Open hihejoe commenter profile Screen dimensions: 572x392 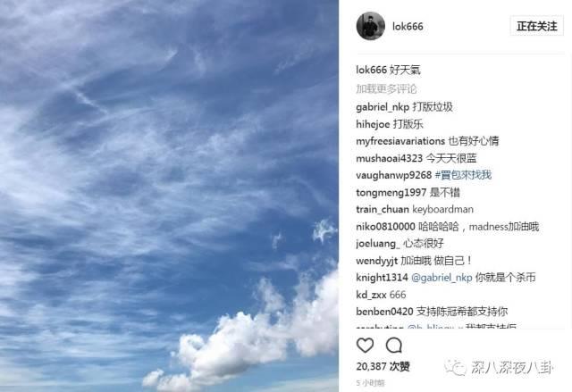374,124
